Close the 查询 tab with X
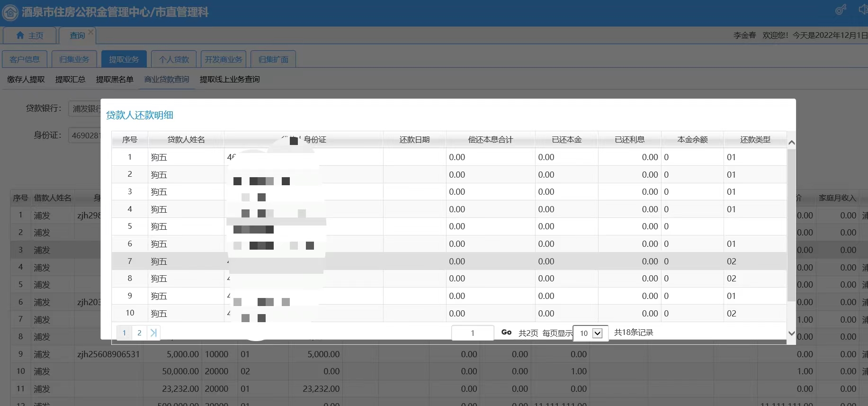The width and height of the screenshot is (868, 406). [x=91, y=32]
